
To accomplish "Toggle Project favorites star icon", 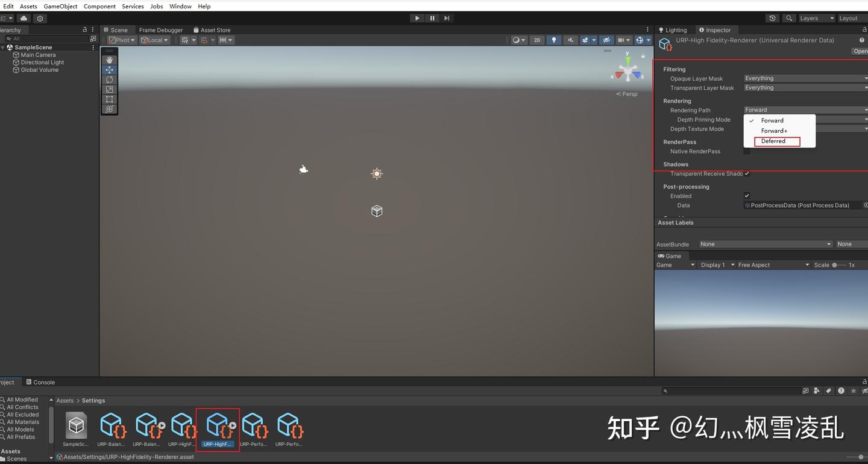I will point(853,391).
